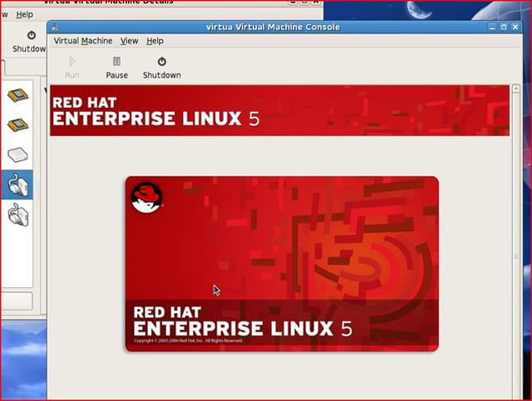The image size is (532, 401).
Task: Open Help menu in Details window behind
Action: pyautogui.click(x=24, y=15)
